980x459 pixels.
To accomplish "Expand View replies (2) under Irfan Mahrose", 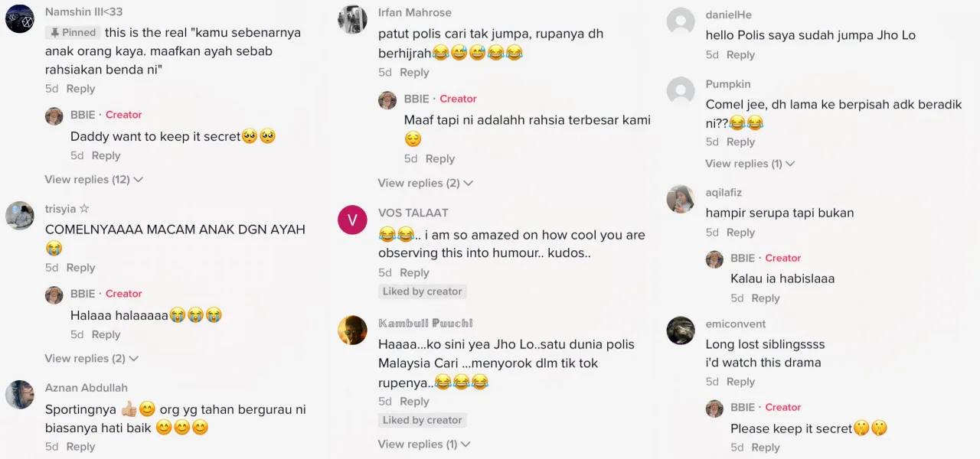I will 425,184.
